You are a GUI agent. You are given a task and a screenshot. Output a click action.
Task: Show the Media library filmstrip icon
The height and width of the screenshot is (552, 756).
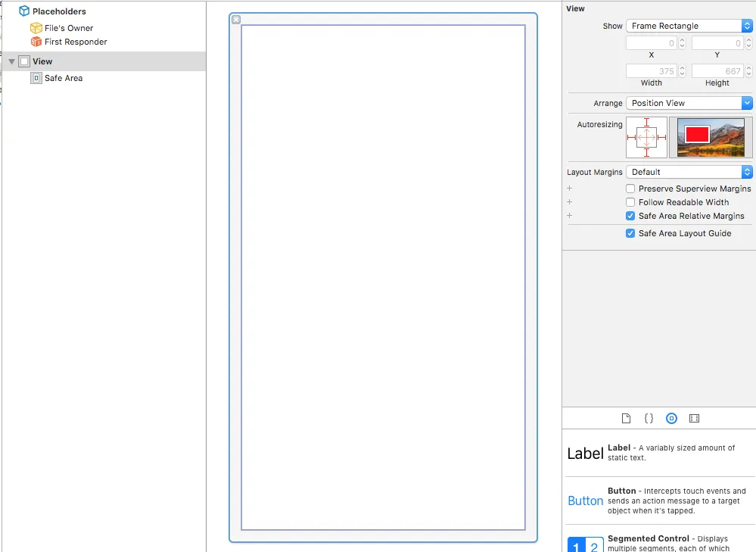pos(694,418)
